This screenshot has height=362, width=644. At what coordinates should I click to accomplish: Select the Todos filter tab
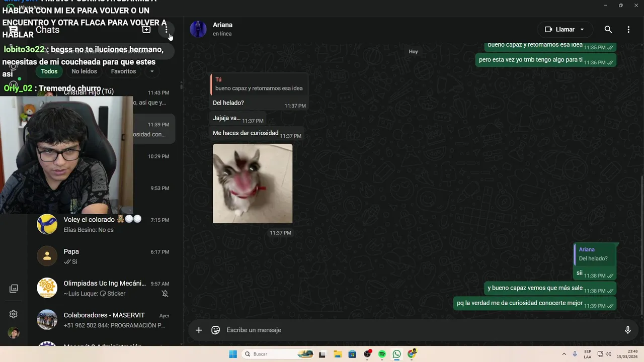[49, 71]
